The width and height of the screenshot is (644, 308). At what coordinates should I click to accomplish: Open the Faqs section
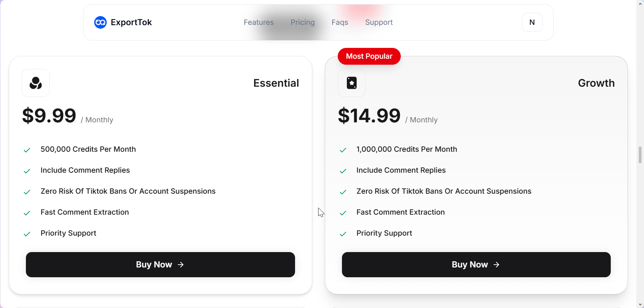click(x=339, y=22)
